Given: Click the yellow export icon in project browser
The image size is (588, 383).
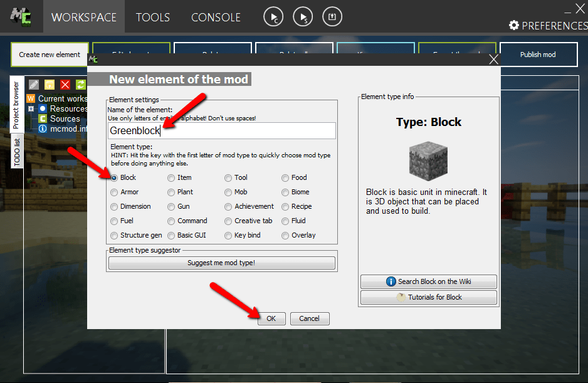Looking at the screenshot, I should pyautogui.click(x=48, y=84).
